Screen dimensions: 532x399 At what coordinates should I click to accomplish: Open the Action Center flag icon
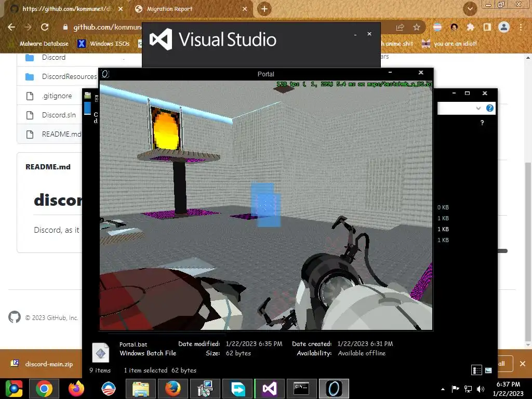(455, 389)
